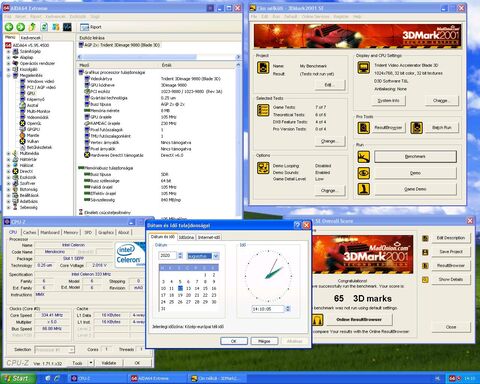Click Validate button in CPU-Z
Image resolution: width=480 pixels, height=384 pixels.
(x=109, y=363)
